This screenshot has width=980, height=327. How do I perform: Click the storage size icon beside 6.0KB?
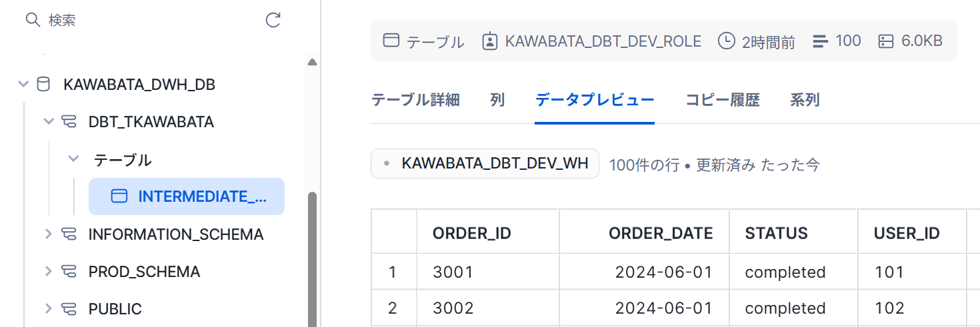coord(886,41)
